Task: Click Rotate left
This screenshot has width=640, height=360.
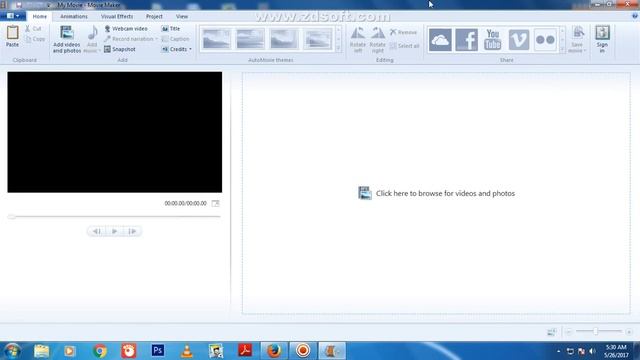Action: [x=358, y=40]
